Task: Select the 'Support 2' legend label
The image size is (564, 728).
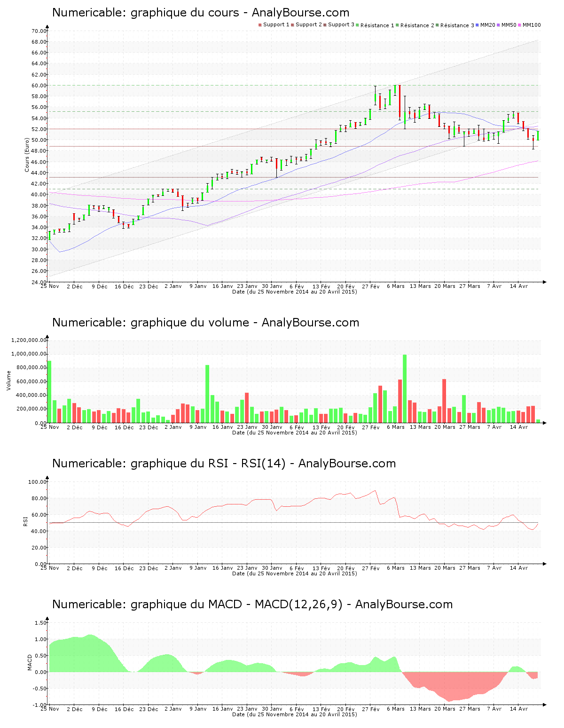Action: 309,25
